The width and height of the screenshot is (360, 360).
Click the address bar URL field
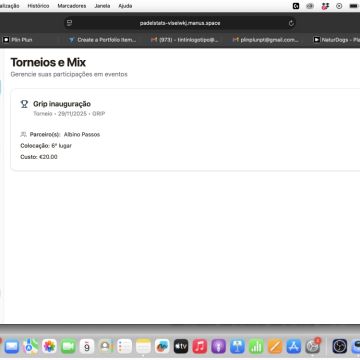click(x=180, y=23)
